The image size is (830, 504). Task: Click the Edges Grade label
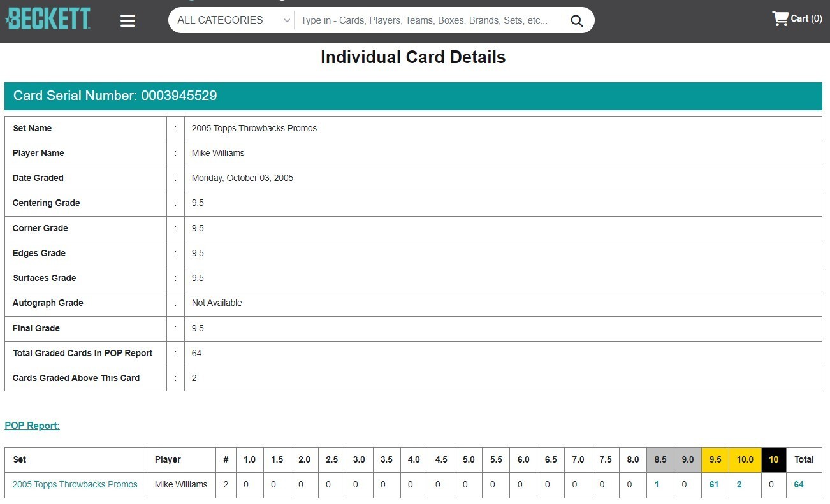coord(39,253)
